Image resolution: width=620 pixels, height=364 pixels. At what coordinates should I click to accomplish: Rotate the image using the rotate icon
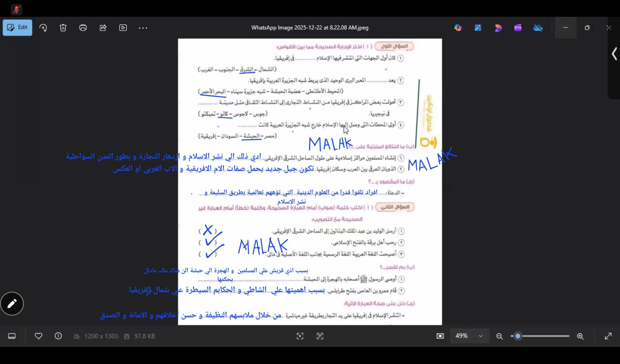pos(43,28)
